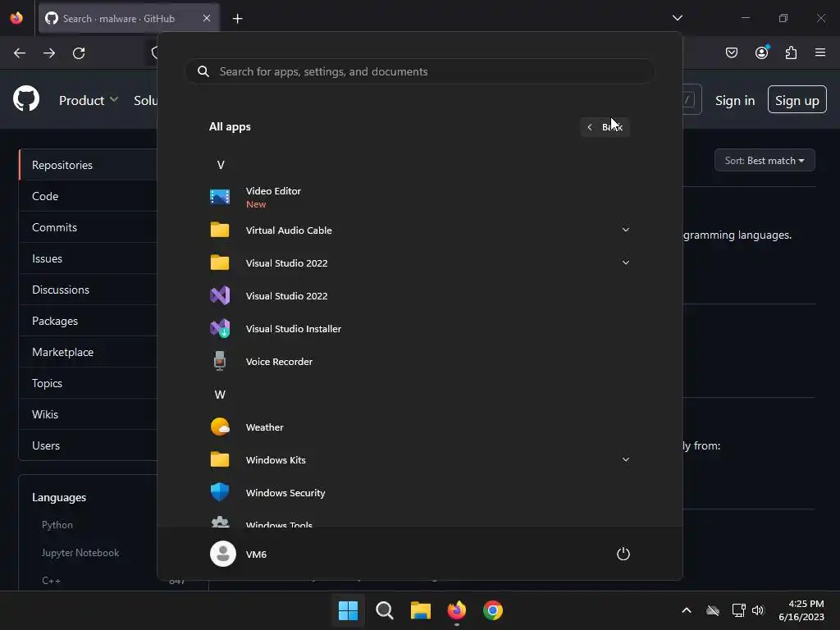Expand Visual Studio 2022 folder chevron
Screen dimensions: 840x630
pyautogui.click(x=625, y=262)
